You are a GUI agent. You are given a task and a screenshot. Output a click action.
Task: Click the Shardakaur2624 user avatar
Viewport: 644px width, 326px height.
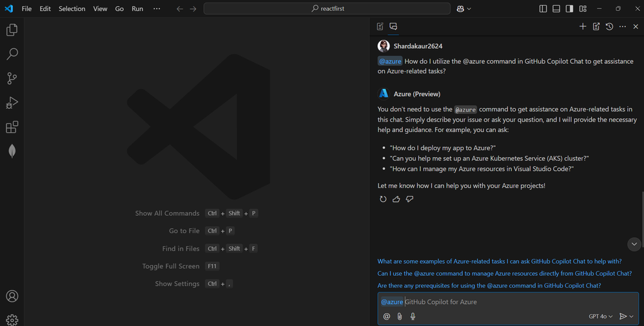point(384,46)
